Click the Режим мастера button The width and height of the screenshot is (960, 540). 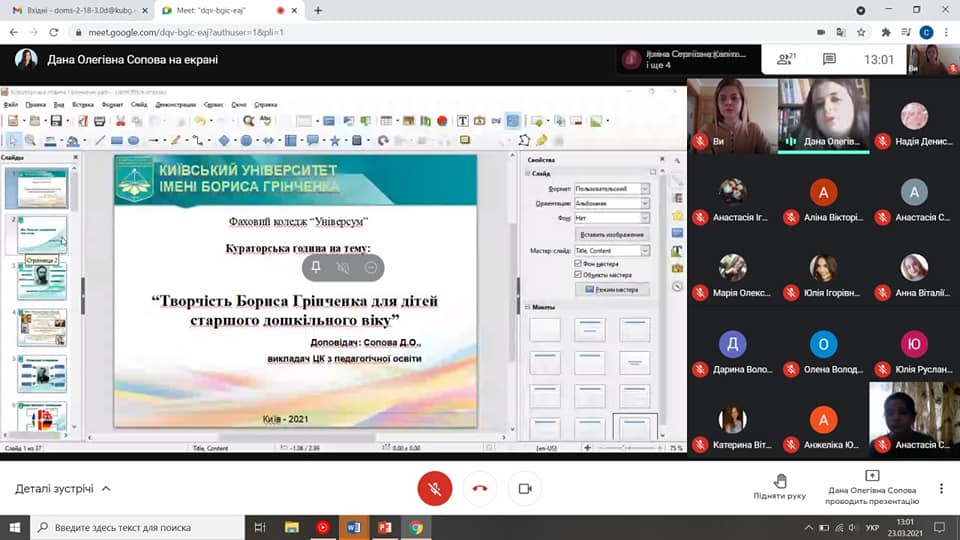click(x=610, y=289)
